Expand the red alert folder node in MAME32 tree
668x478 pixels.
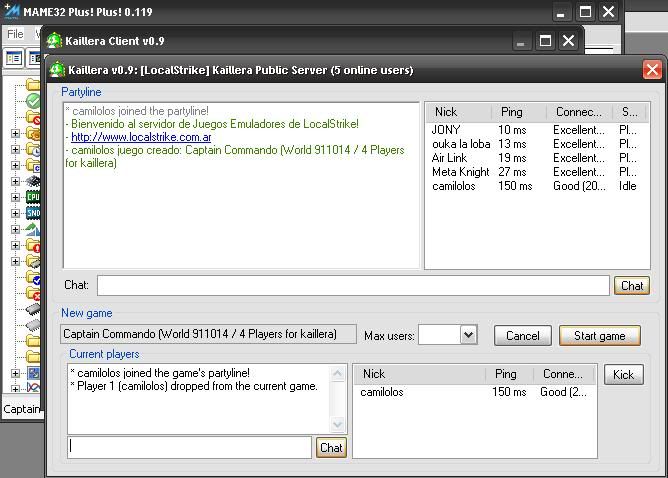pos(15,245)
